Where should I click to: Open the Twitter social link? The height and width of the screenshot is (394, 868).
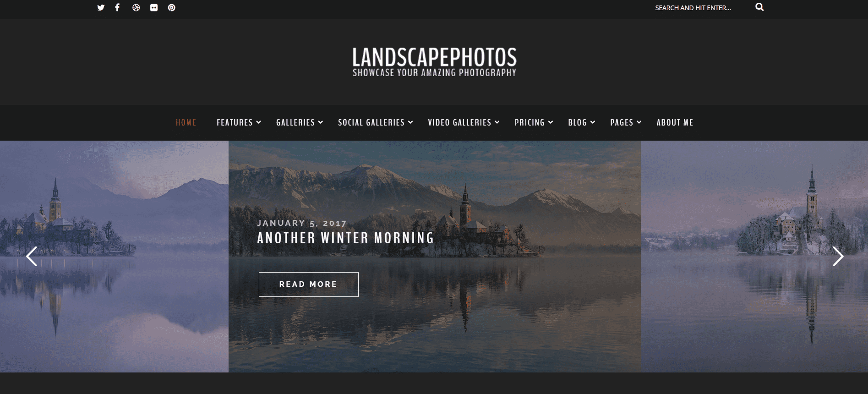click(x=101, y=7)
